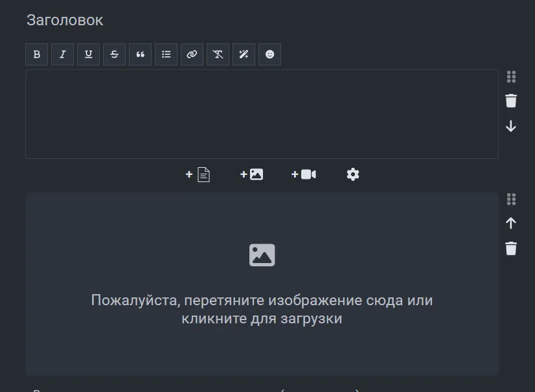Apply strikethrough formatting
The width and height of the screenshot is (535, 392).
[x=114, y=54]
